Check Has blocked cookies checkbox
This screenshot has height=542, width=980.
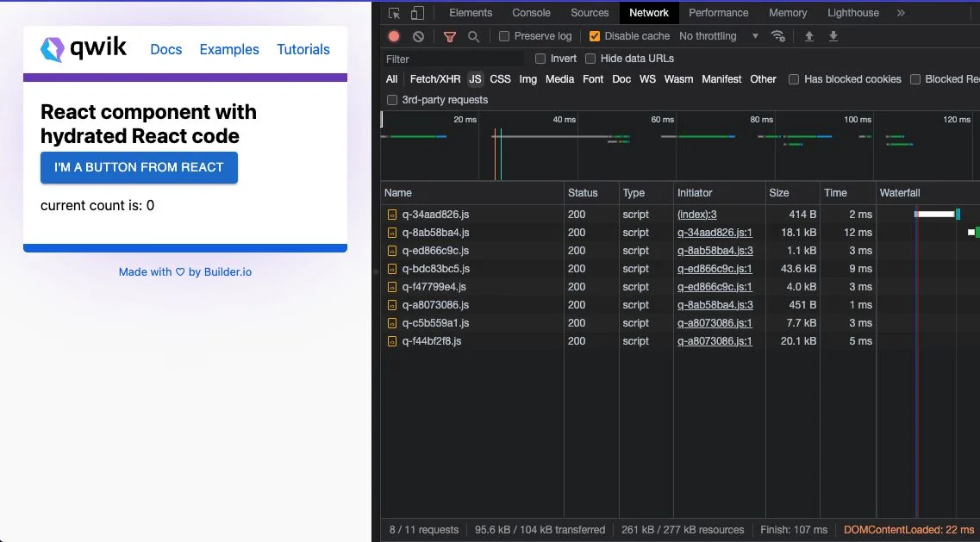pyautogui.click(x=794, y=79)
